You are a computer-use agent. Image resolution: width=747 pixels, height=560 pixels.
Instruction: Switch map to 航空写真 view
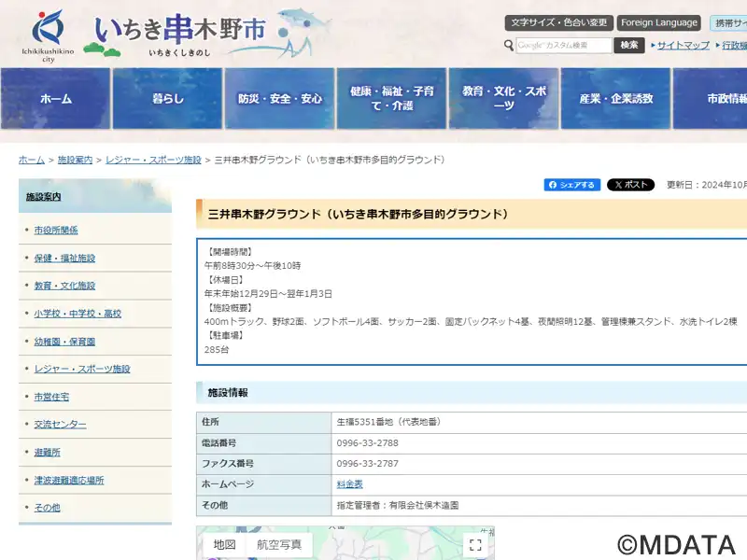point(279,545)
